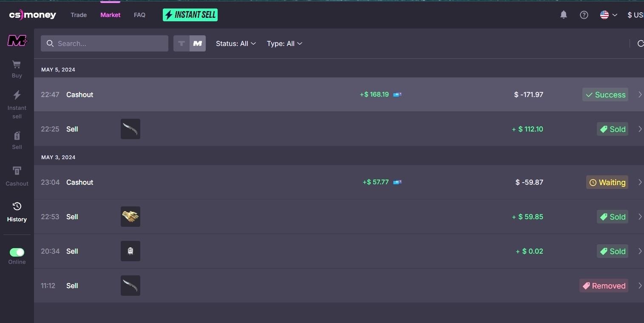
Task: Open Instant sell from the sidebar
Action: pyautogui.click(x=17, y=104)
